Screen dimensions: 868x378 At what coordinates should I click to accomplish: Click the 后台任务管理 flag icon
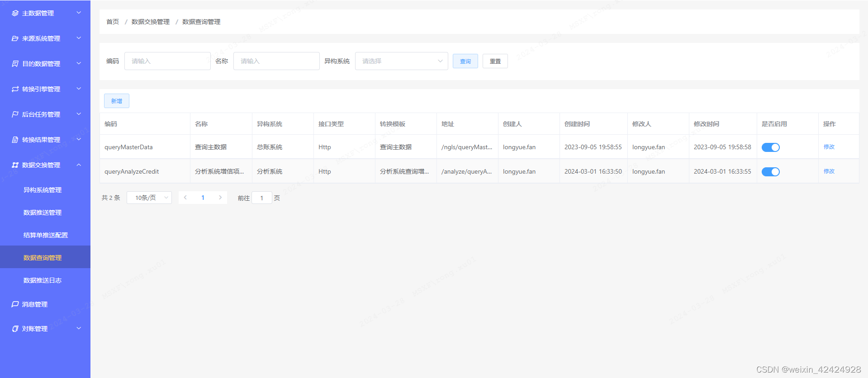[x=15, y=114]
